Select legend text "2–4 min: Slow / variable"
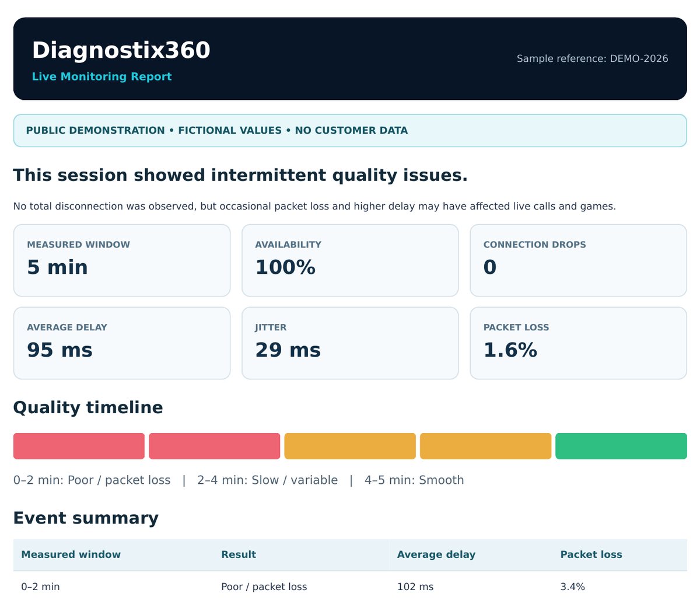Screen dimensions: 700x600 pyautogui.click(x=267, y=480)
